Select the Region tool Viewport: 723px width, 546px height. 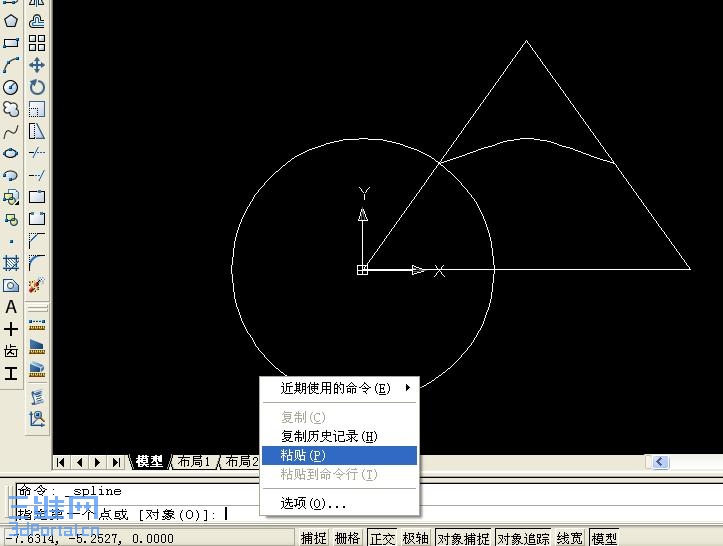tap(11, 285)
